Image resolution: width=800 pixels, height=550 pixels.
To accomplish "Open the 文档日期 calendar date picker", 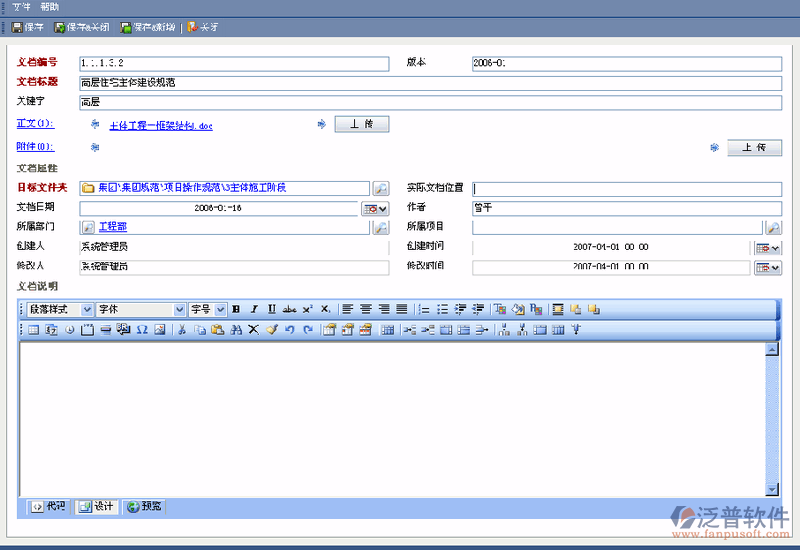I will coord(376,208).
